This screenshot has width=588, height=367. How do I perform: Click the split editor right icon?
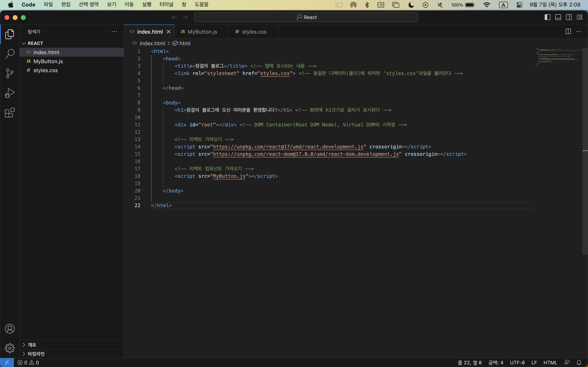pyautogui.click(x=568, y=32)
